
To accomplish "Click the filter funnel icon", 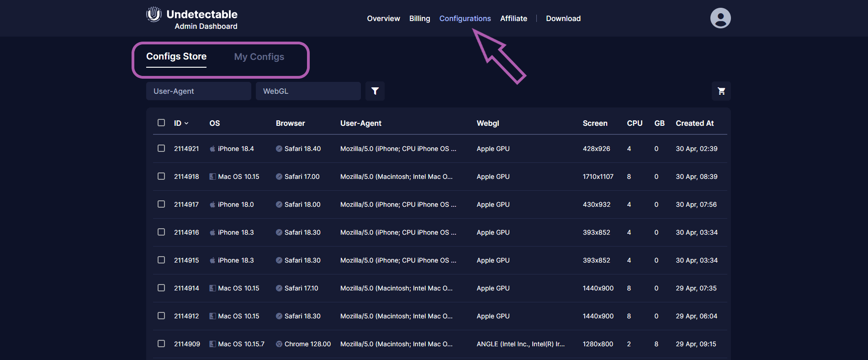I will 375,91.
